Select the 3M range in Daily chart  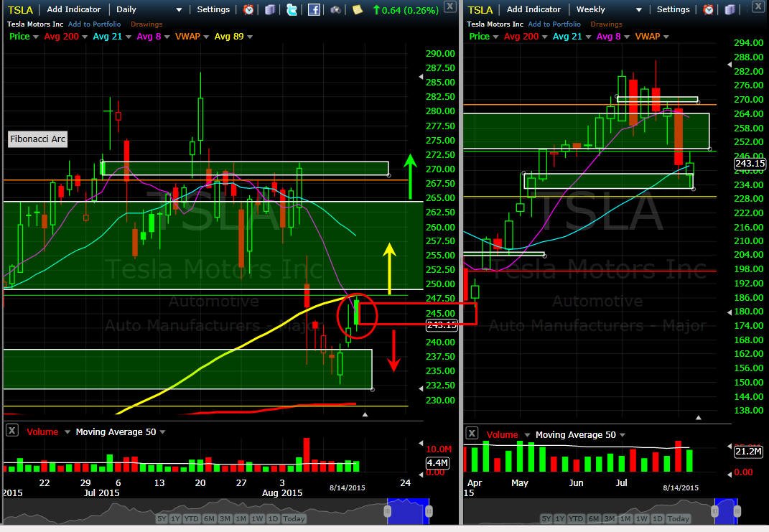[225, 519]
